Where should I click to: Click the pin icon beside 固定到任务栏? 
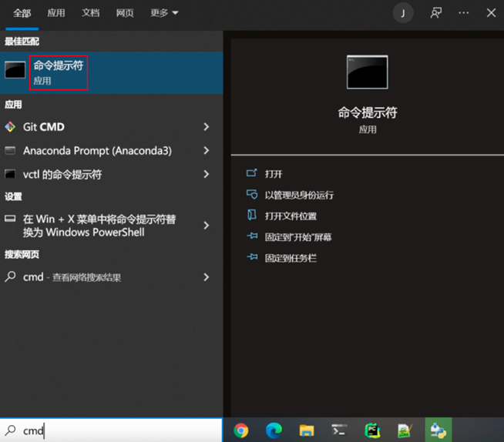click(252, 257)
